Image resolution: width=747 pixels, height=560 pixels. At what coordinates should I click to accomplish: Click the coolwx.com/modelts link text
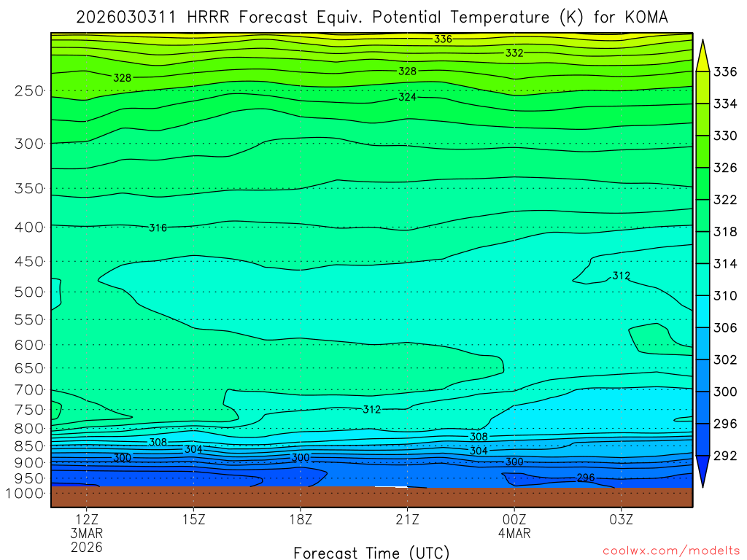coord(671,551)
